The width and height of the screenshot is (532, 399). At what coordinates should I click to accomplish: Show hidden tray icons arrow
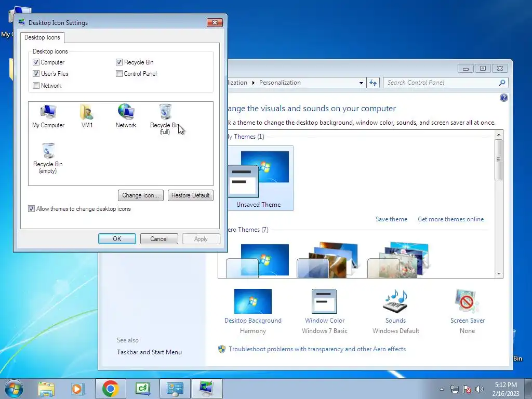click(x=442, y=389)
